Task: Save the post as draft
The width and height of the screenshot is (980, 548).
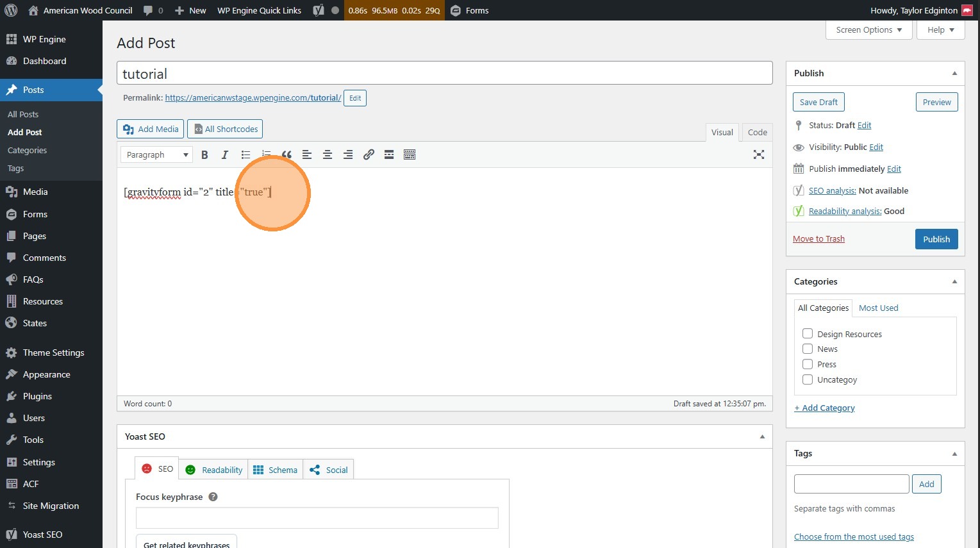Action: pos(818,102)
